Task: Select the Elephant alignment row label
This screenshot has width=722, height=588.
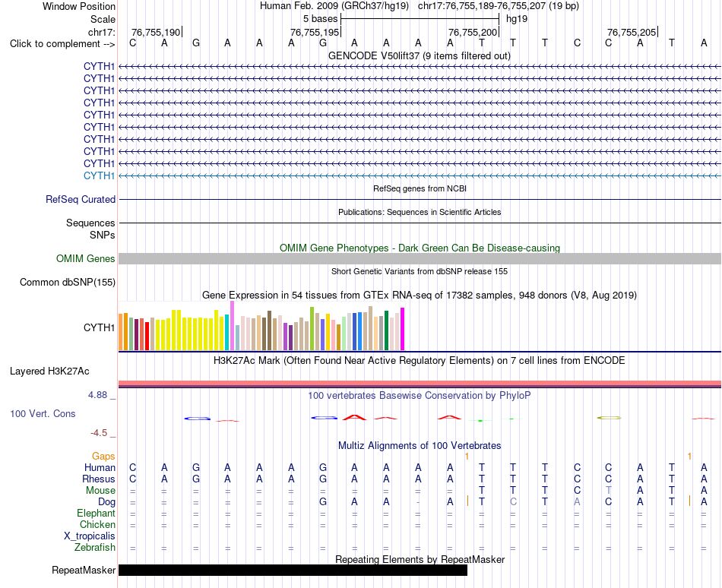Action: 97,513
